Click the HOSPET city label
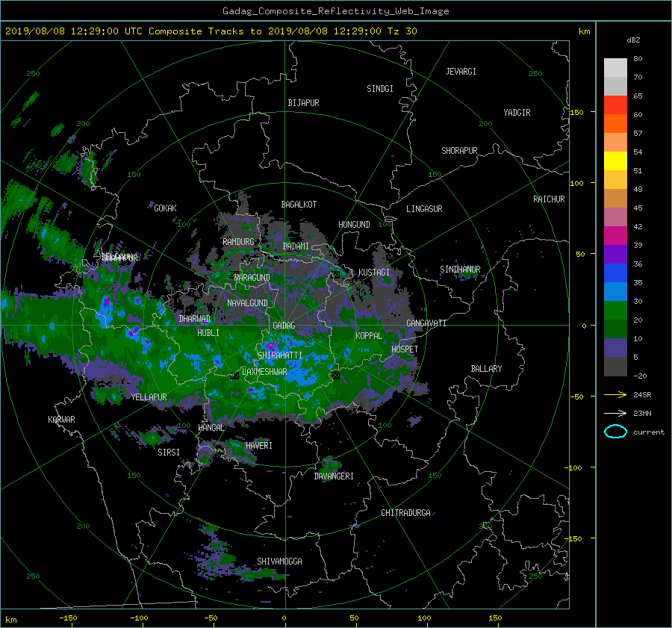The height and width of the screenshot is (628, 672). [405, 349]
